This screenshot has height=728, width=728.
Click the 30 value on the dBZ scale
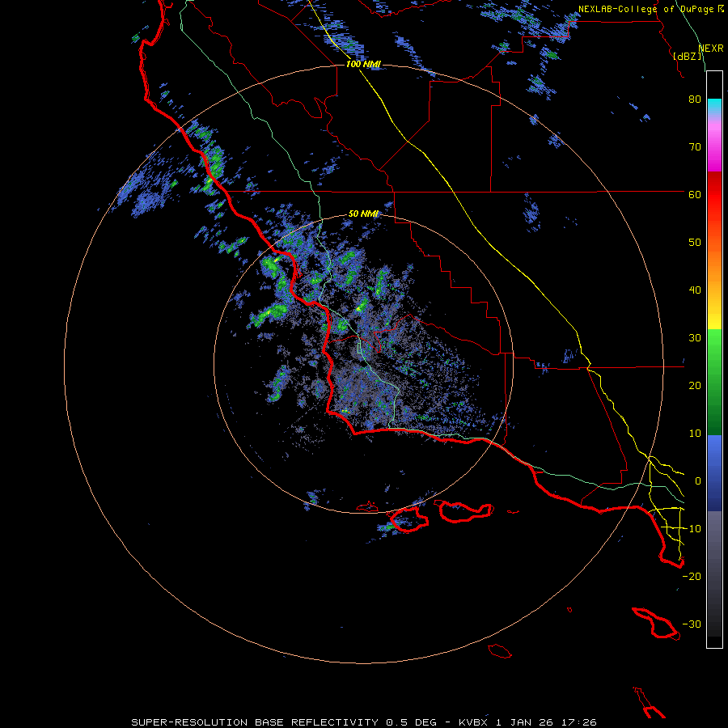[695, 338]
